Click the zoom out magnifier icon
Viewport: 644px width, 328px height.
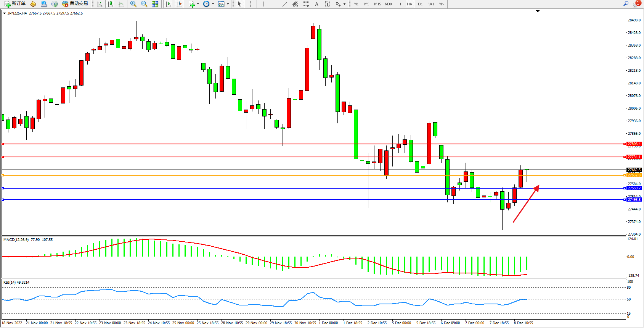[144, 4]
